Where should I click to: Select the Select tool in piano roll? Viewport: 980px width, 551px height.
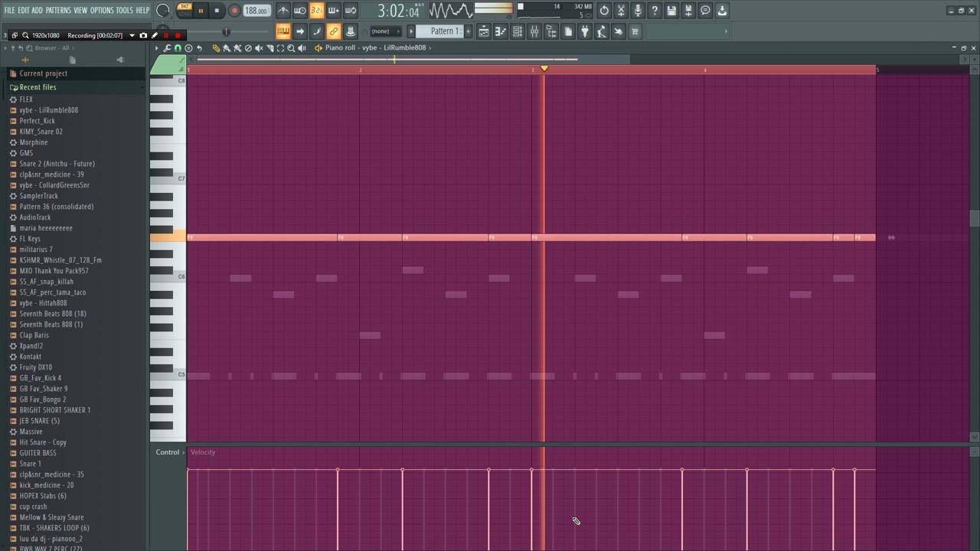[280, 48]
